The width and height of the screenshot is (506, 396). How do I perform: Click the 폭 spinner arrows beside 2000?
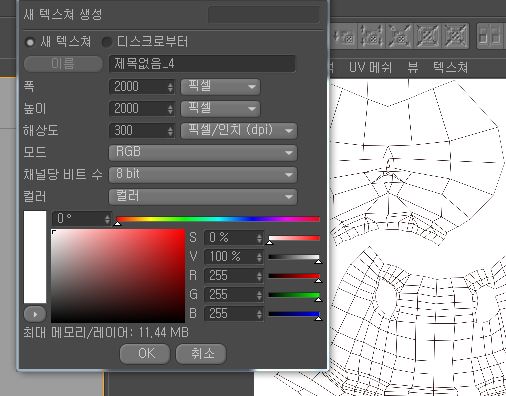click(170, 87)
